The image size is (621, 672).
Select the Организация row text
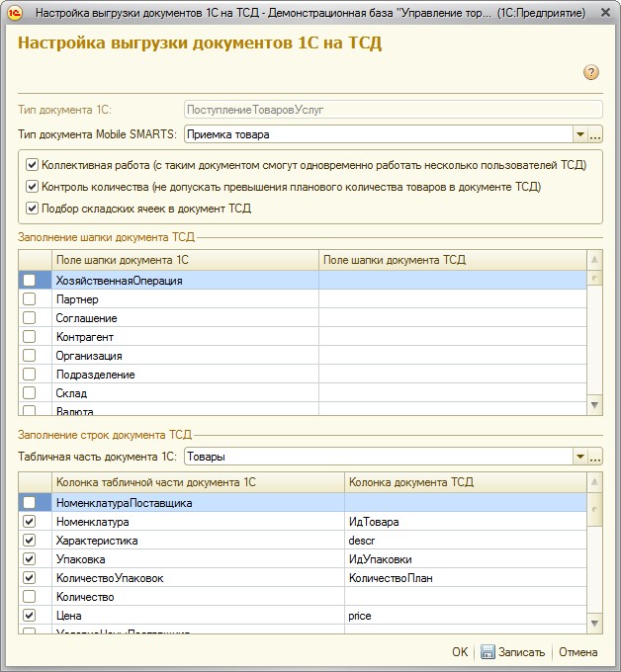(89, 356)
